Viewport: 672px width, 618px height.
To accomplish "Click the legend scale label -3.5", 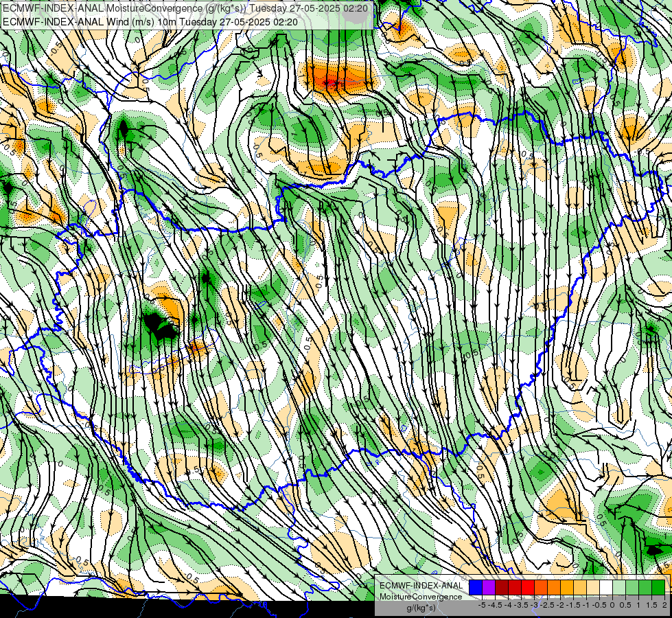I will (521, 605).
